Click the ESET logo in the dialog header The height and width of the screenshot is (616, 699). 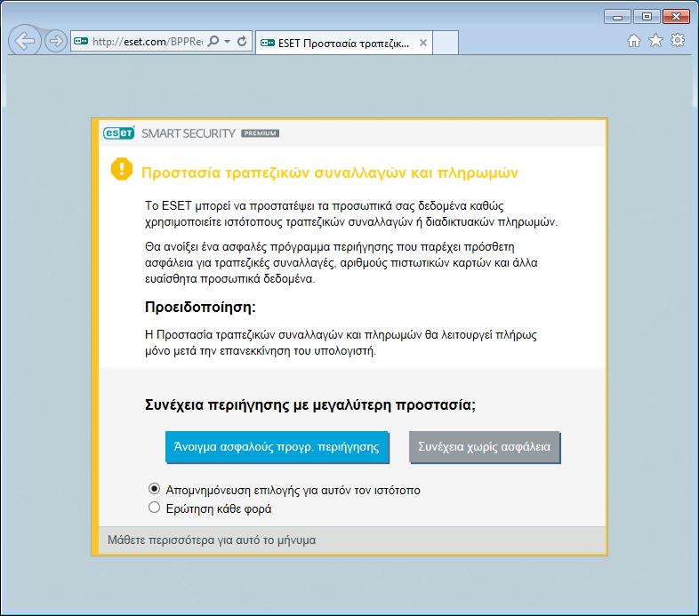[x=118, y=132]
